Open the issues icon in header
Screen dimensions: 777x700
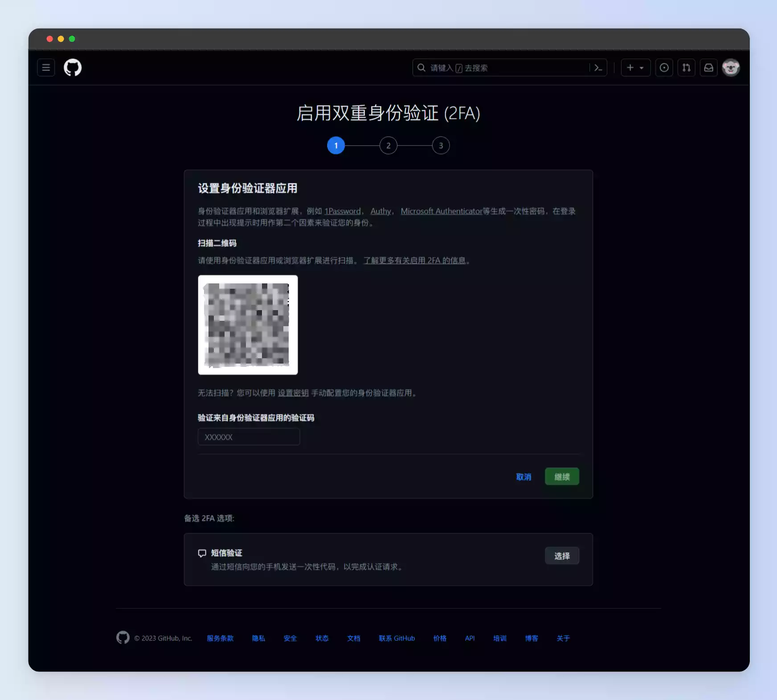[x=664, y=68]
